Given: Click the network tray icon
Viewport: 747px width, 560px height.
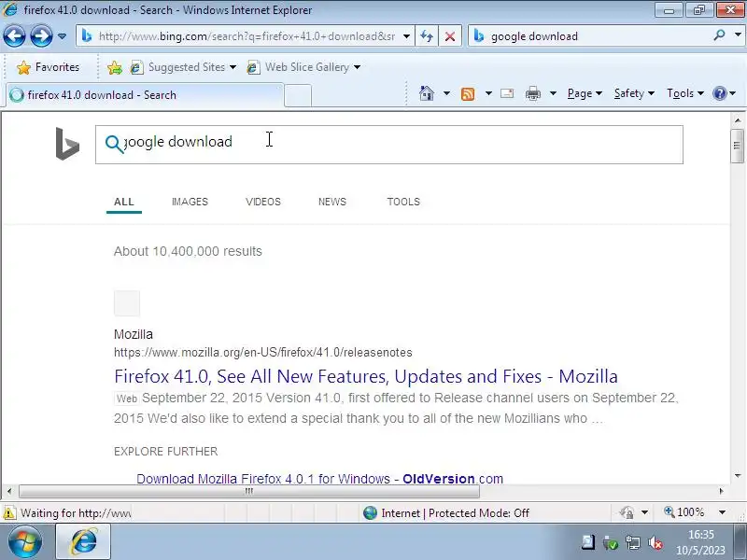Looking at the screenshot, I should tap(633, 543).
